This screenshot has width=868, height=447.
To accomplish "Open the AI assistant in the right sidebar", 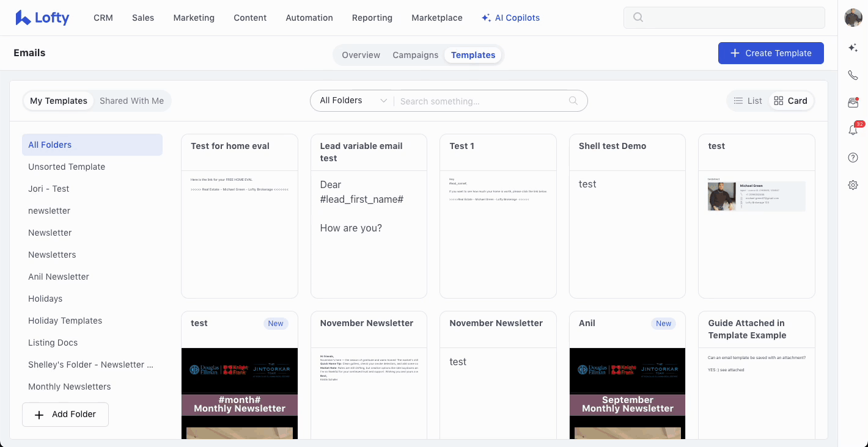I will (x=853, y=48).
